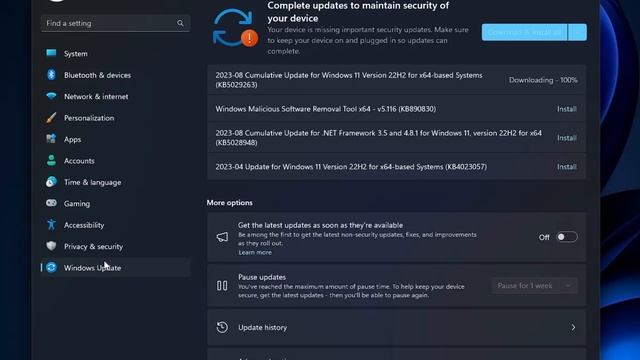Click the Apps icon in sidebar
Viewport: 640px width, 360px height.
click(x=51, y=139)
